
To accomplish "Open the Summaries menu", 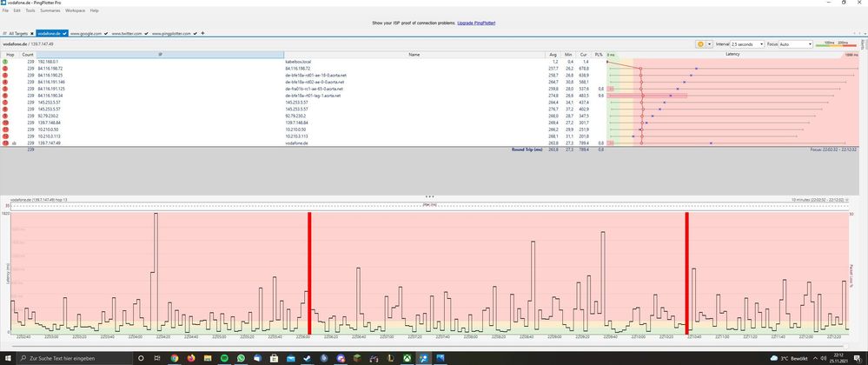I will (50, 10).
